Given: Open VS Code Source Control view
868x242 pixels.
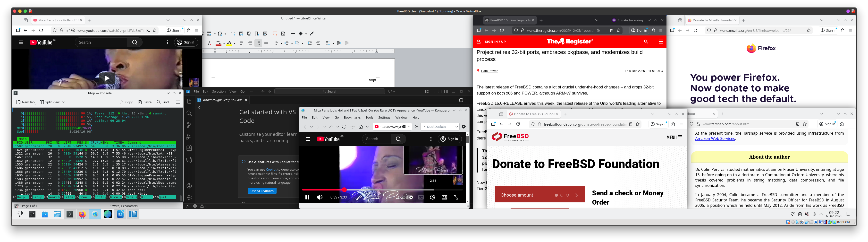Looking at the screenshot, I should click(x=189, y=125).
